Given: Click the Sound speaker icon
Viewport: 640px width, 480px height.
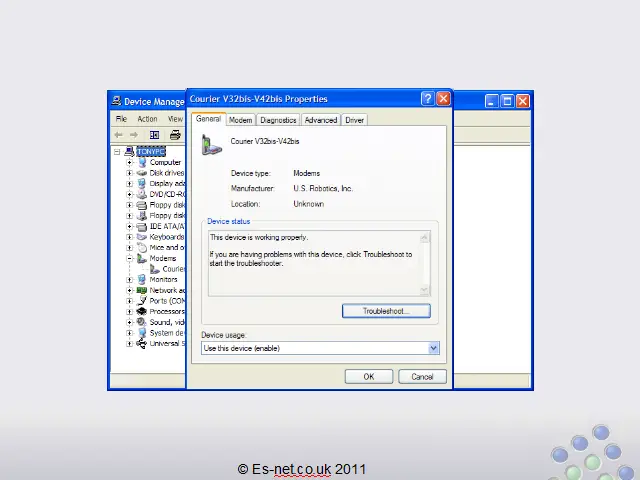Looking at the screenshot, I should click(142, 322).
